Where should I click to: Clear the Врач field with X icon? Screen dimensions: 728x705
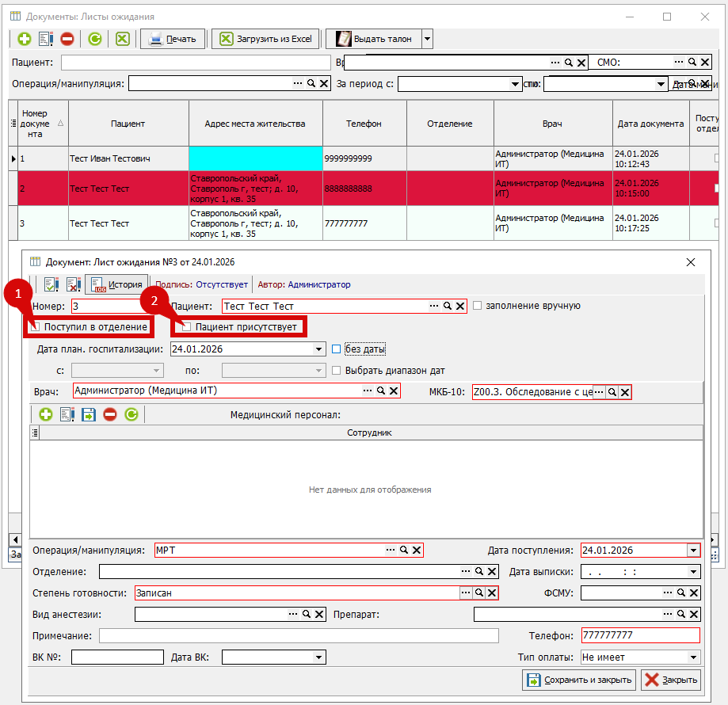393,391
